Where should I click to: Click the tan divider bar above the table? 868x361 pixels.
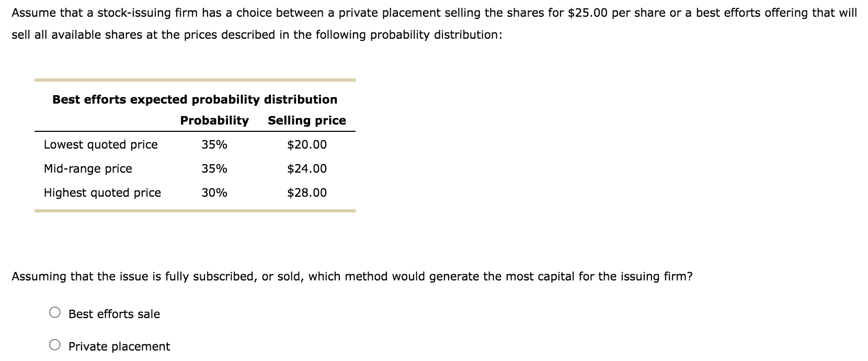click(196, 80)
